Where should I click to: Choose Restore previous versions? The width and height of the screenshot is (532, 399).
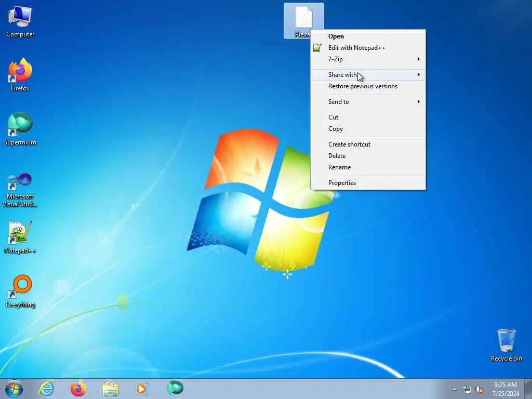(x=368, y=86)
